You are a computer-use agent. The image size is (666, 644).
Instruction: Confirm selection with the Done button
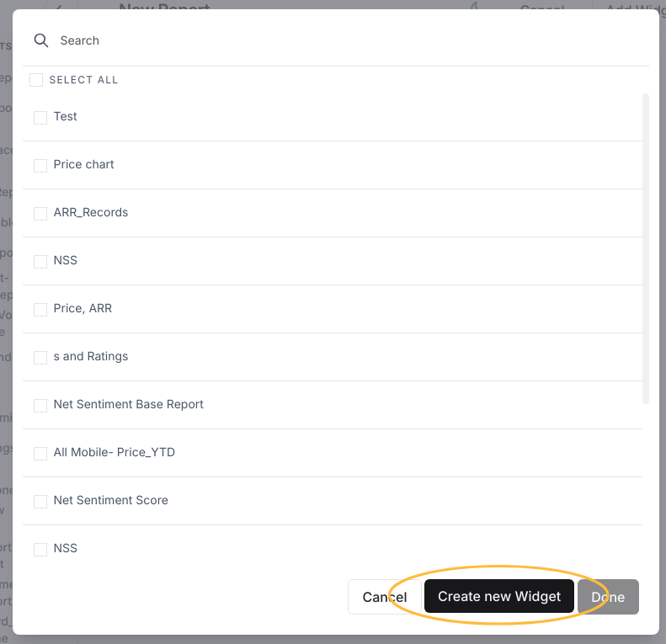(x=608, y=597)
